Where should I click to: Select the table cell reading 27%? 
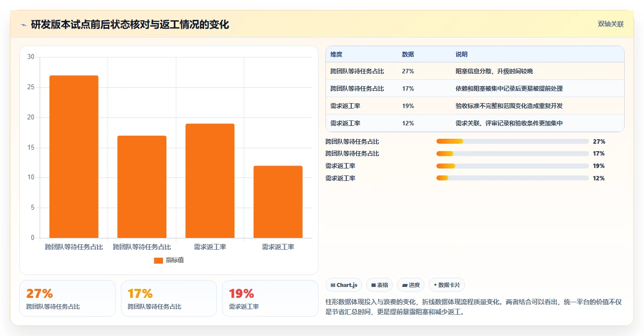(408, 71)
